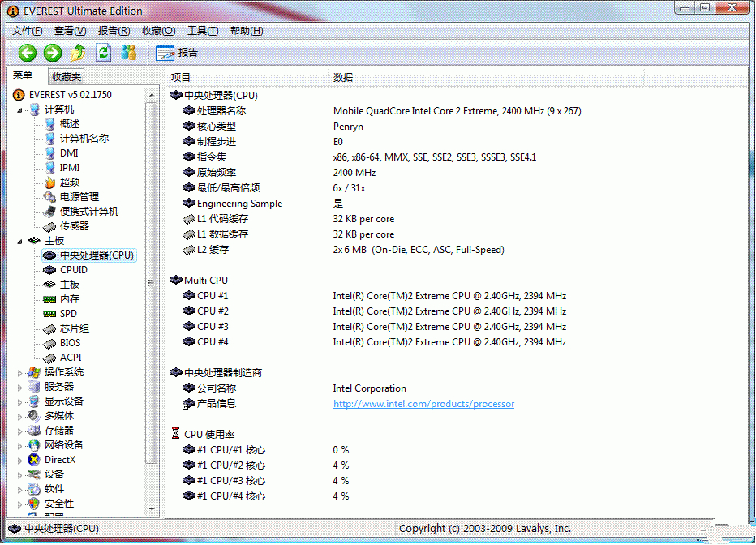Open the 工具(T) menu
Viewport: 756px width, 545px height.
[x=203, y=31]
